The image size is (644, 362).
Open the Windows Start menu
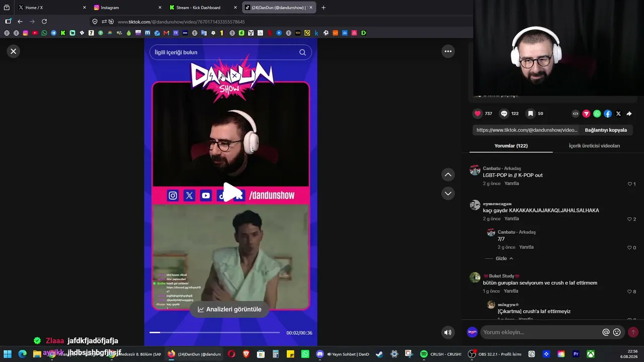8,354
